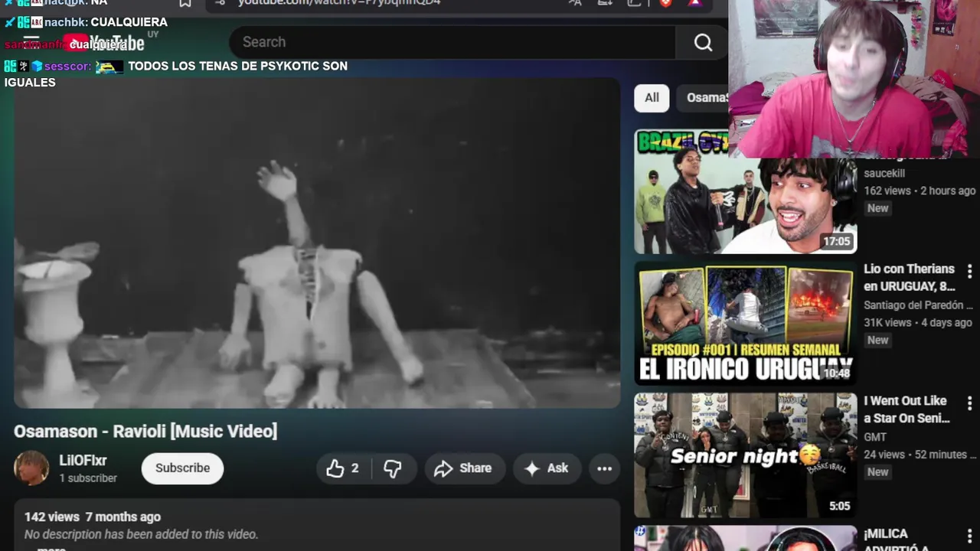Screen dimensions: 980x551
Task: Open LilOFIxr channel avatar
Action: [31, 468]
